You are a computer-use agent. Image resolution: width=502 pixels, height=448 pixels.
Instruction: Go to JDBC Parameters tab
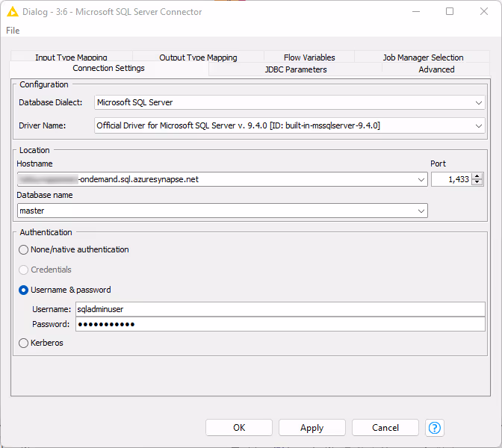point(296,69)
